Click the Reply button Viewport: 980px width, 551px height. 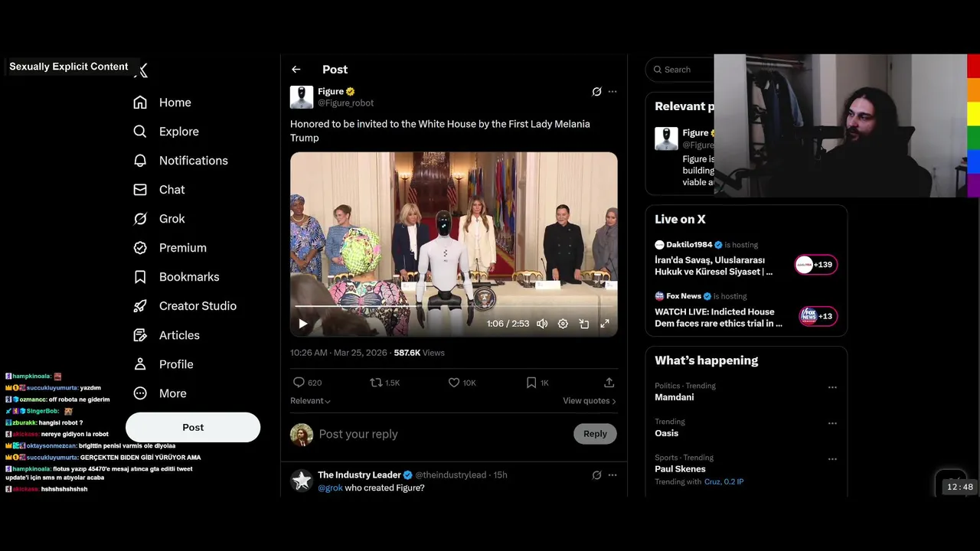coord(595,434)
